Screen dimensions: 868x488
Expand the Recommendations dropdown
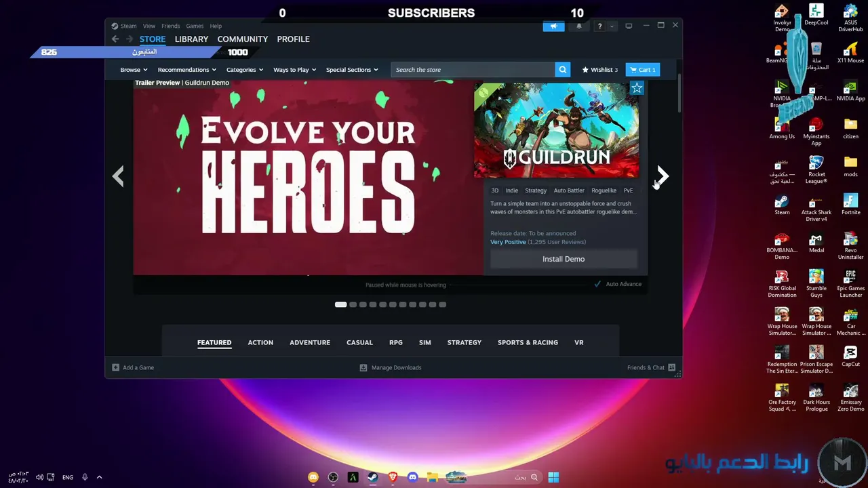coord(186,70)
